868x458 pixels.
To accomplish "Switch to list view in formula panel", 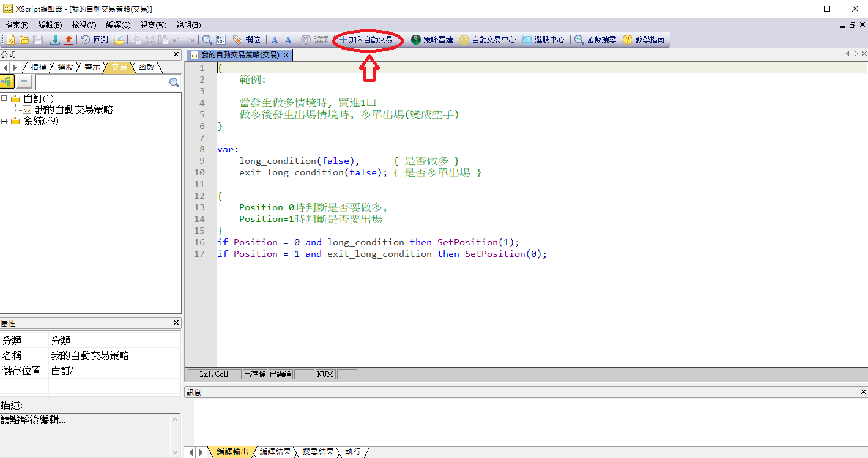I will click(x=23, y=82).
